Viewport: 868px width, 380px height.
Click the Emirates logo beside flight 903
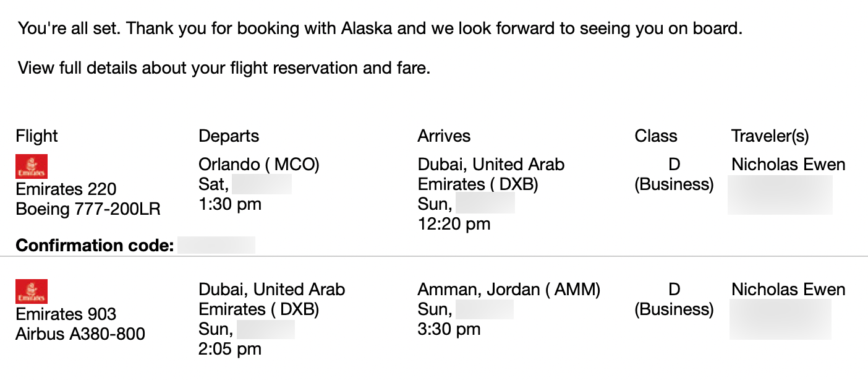coord(32,291)
